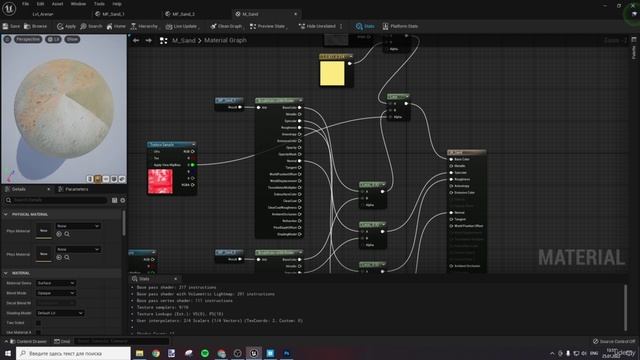Toggle the Stats toolbar button
Viewport: 640px width, 360px height.
click(365, 26)
